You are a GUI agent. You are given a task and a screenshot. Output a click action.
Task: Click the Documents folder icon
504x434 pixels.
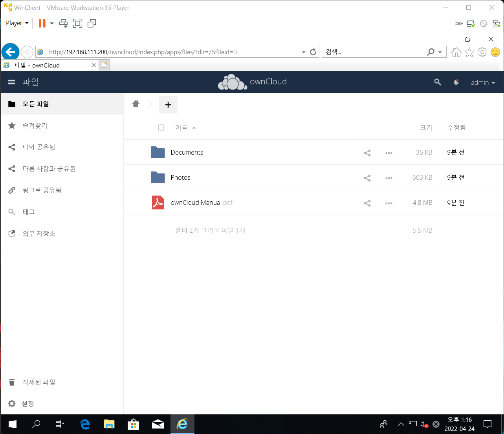click(x=158, y=152)
